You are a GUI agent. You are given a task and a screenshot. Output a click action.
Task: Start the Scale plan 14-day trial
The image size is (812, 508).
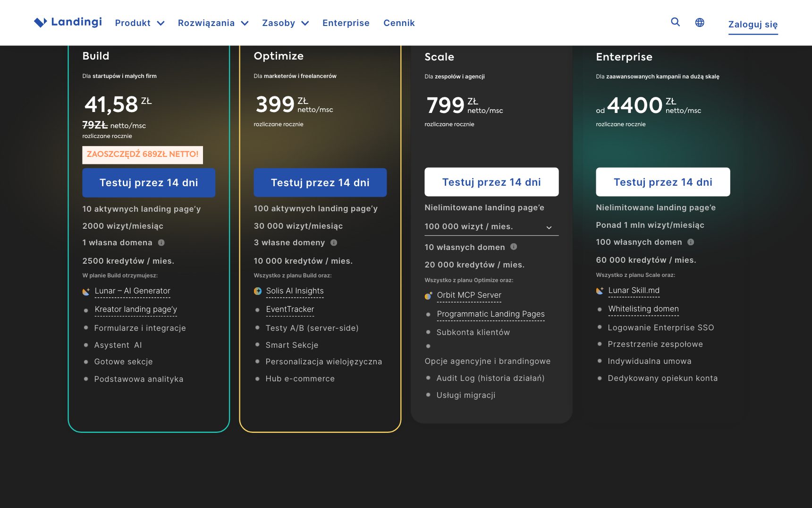491,182
